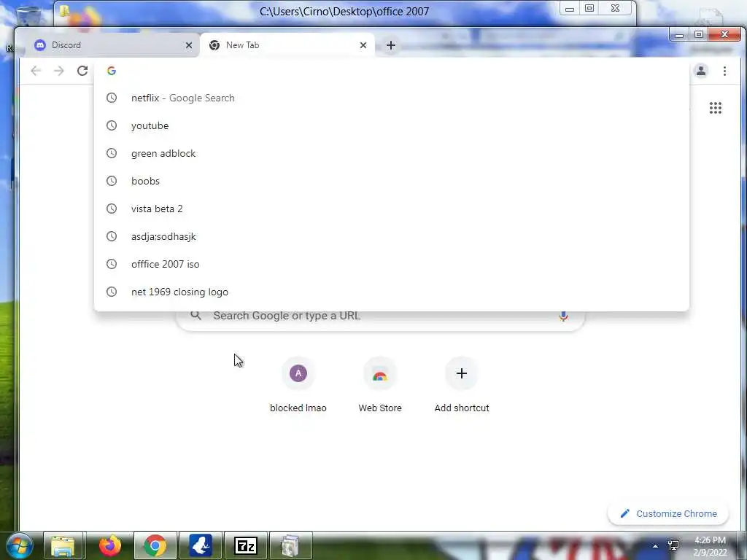Pick the green adblock suggestion
This screenshot has height=560, width=747.
tap(391, 153)
